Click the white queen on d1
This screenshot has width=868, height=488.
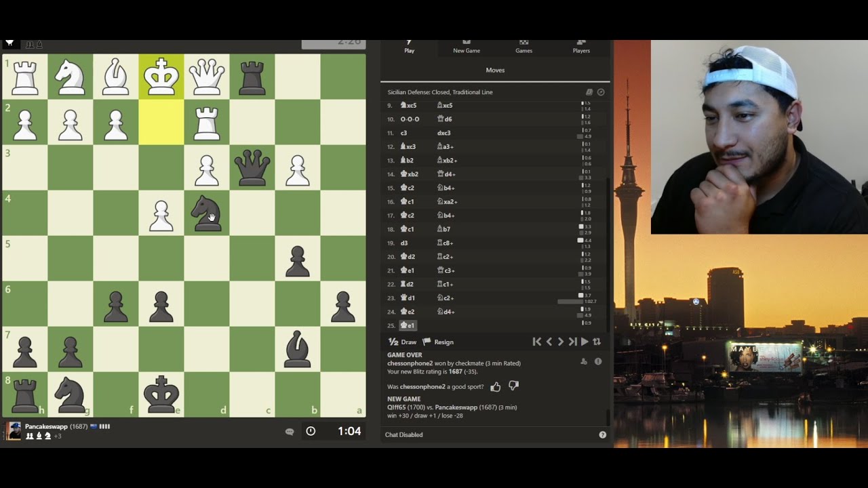point(207,77)
